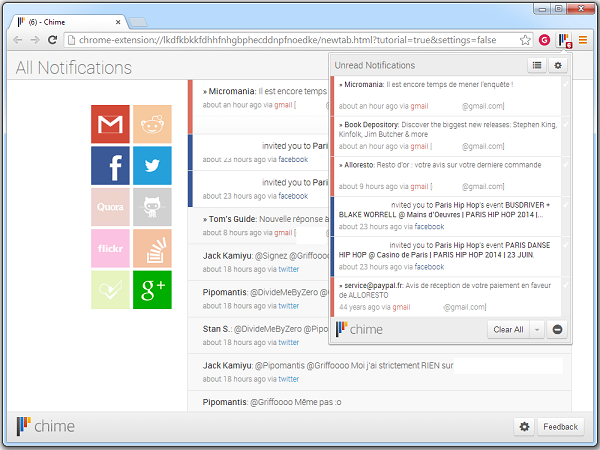Follow gmail link under Tom's Guide notification
The width and height of the screenshot is (600, 450).
(x=283, y=233)
